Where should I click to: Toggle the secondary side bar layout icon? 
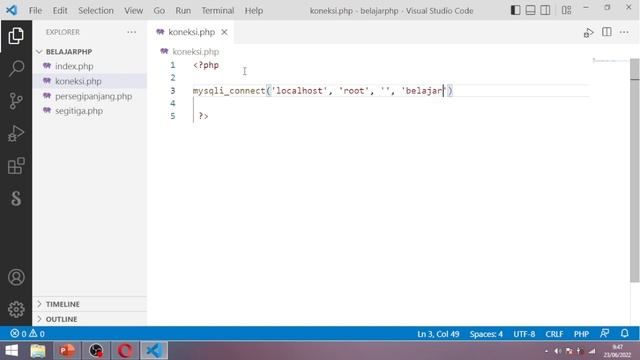[x=545, y=10]
